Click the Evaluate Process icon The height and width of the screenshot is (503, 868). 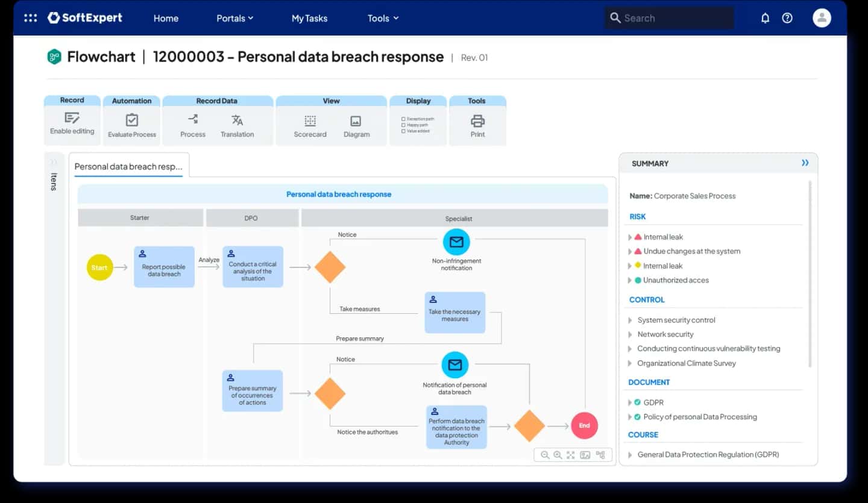point(131,120)
